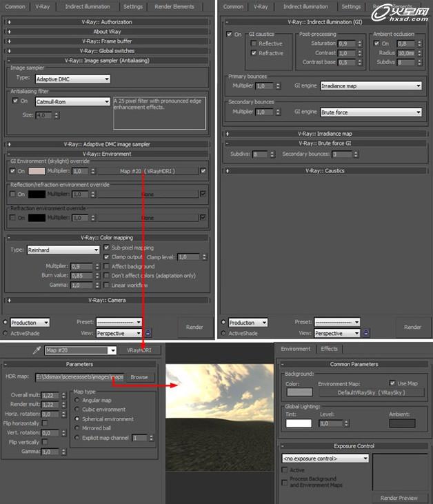This screenshot has width=433, height=504.
Task: Open the left panel Perspective view dropdown
Action: [x=119, y=333]
